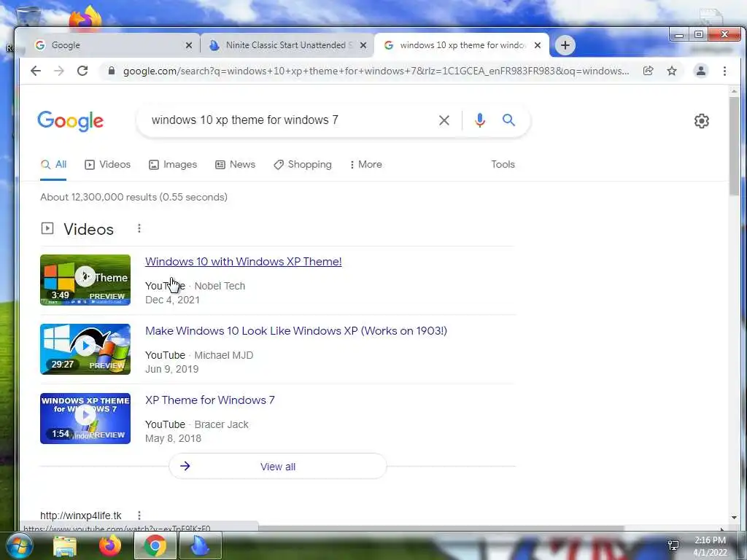Click the blue magnifier search button
This screenshot has height=560, width=747.
(508, 120)
